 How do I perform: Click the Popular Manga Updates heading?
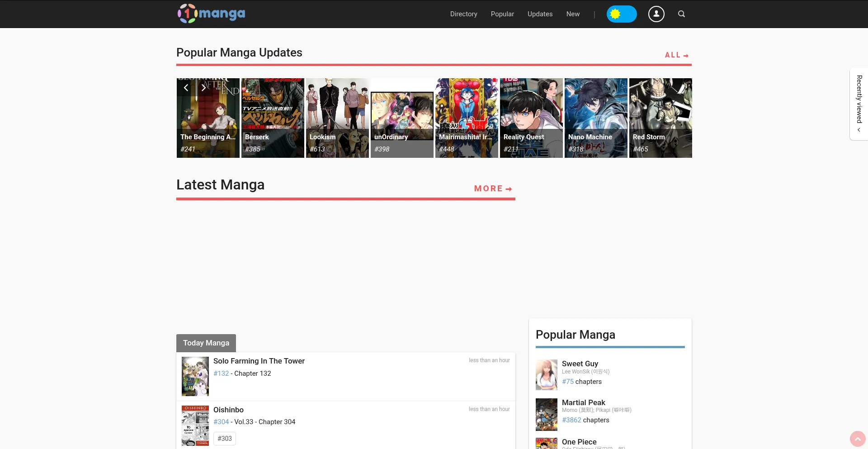coord(239,52)
